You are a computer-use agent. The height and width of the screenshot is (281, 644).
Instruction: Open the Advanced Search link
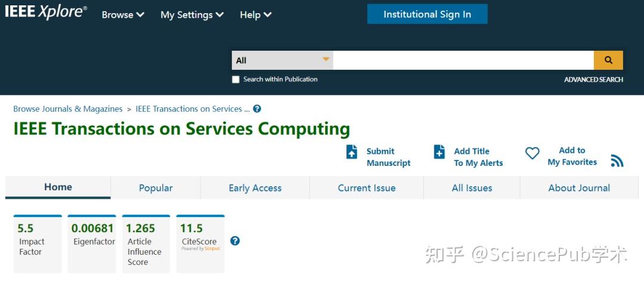(593, 79)
